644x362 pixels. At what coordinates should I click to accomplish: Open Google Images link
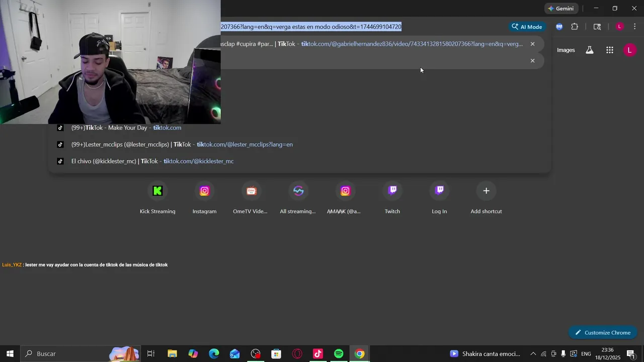coord(566,50)
